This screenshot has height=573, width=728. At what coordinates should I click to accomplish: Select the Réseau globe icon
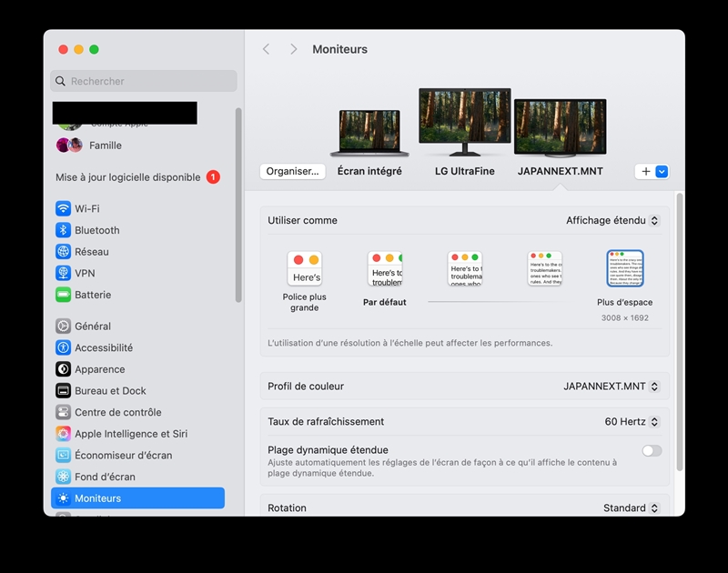[x=63, y=252]
